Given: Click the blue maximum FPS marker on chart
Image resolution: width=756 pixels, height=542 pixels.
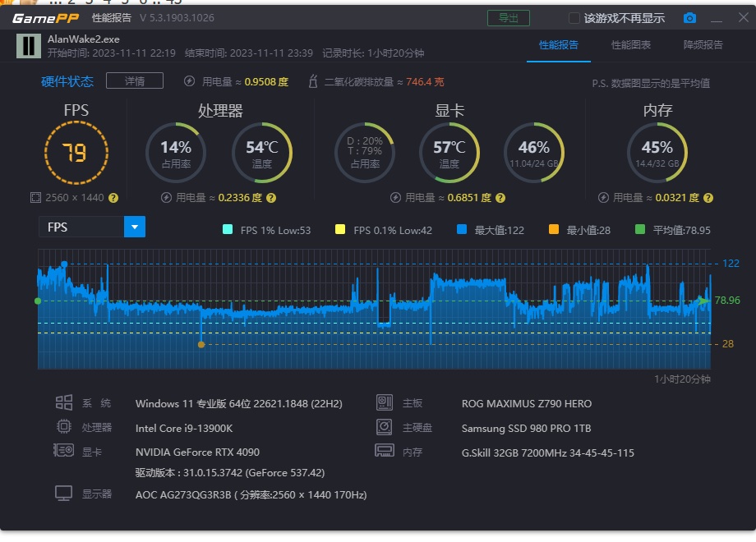Looking at the screenshot, I should [x=64, y=264].
